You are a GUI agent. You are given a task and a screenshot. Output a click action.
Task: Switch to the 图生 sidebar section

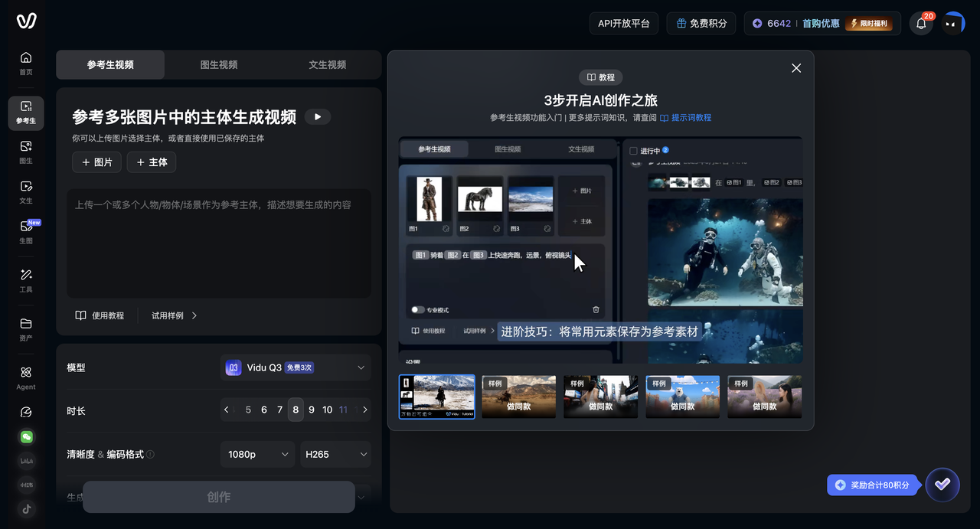tap(25, 150)
